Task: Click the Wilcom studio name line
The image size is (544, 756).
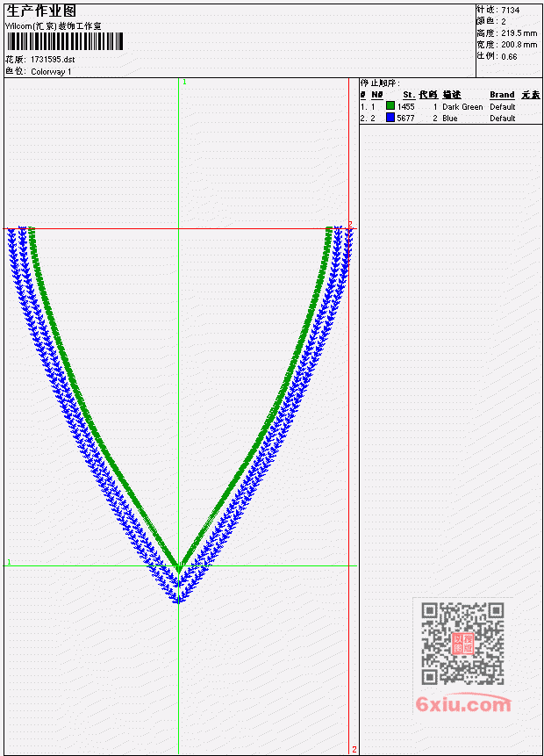Action: click(x=53, y=26)
